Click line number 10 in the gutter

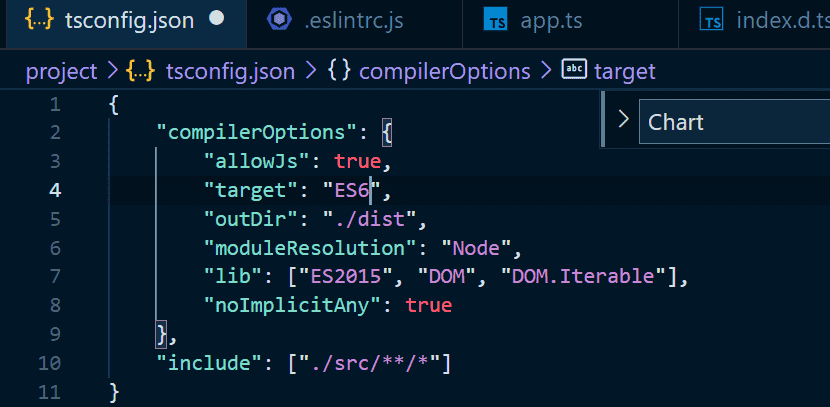tap(48, 363)
